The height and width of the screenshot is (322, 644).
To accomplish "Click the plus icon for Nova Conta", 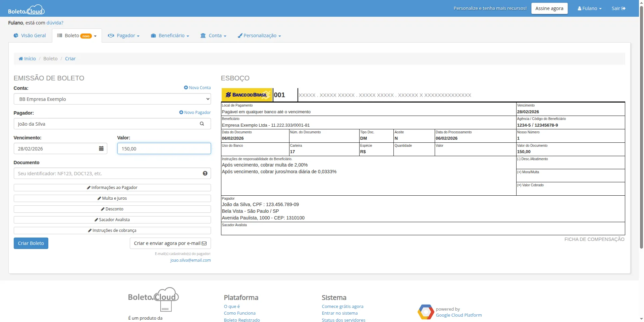I will pyautogui.click(x=186, y=87).
